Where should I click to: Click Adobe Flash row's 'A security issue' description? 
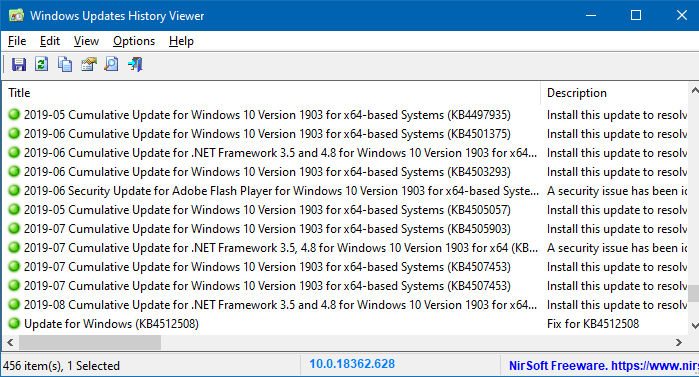point(617,191)
